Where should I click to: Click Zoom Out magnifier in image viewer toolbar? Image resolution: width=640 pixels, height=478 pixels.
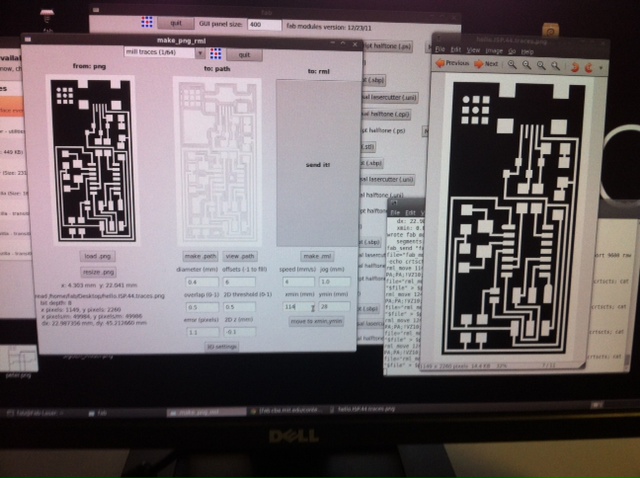click(x=527, y=65)
